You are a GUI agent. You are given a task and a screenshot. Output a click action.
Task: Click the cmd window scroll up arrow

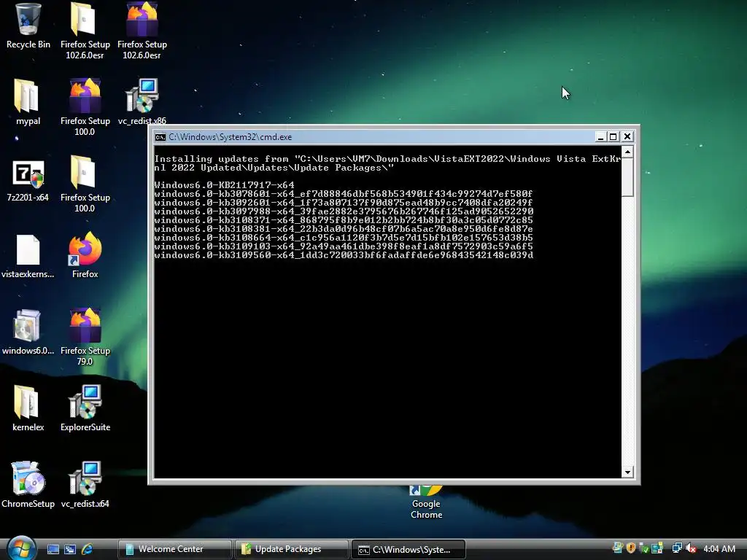pos(628,152)
